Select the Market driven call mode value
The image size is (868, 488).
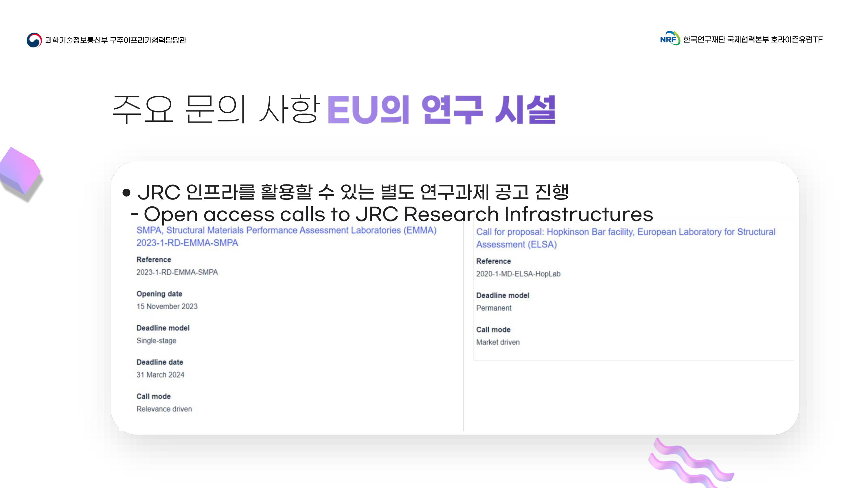(498, 342)
